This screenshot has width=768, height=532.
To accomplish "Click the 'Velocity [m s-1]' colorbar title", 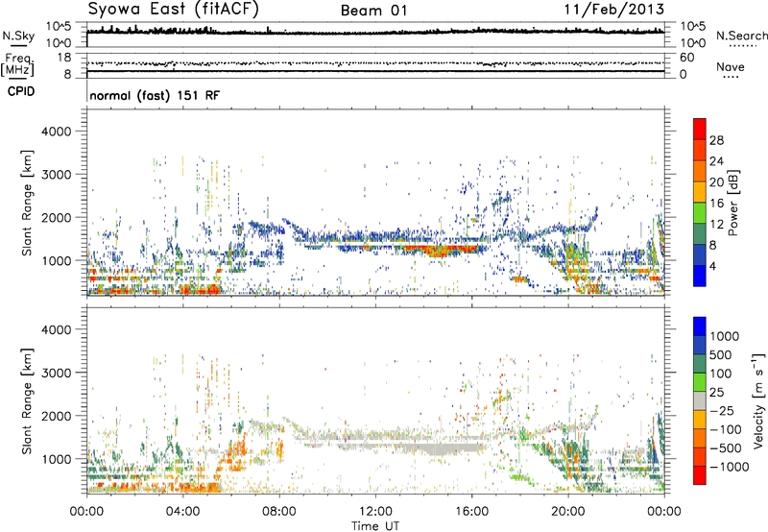I will (758, 400).
